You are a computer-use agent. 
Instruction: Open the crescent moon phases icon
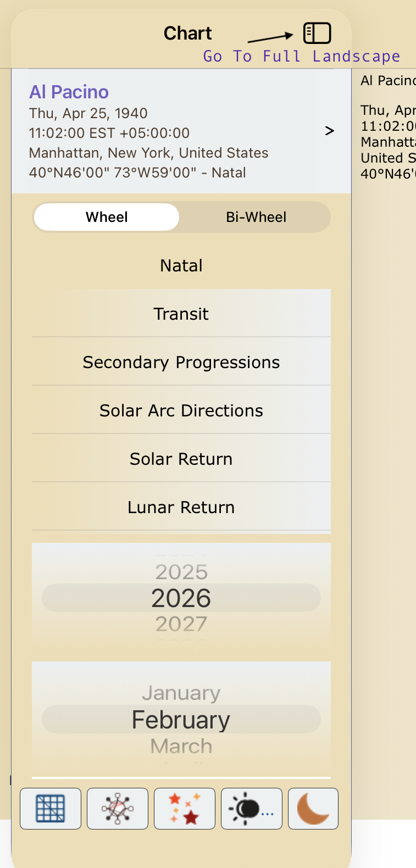(313, 809)
